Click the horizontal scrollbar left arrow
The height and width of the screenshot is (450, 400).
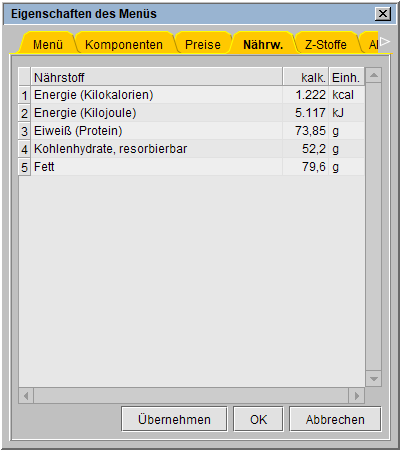point(26,396)
